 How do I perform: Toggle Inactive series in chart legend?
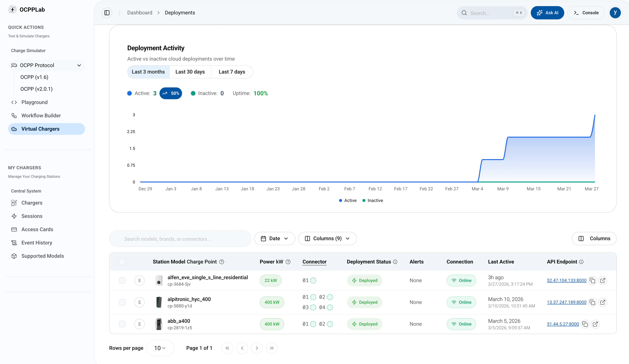coord(373,200)
